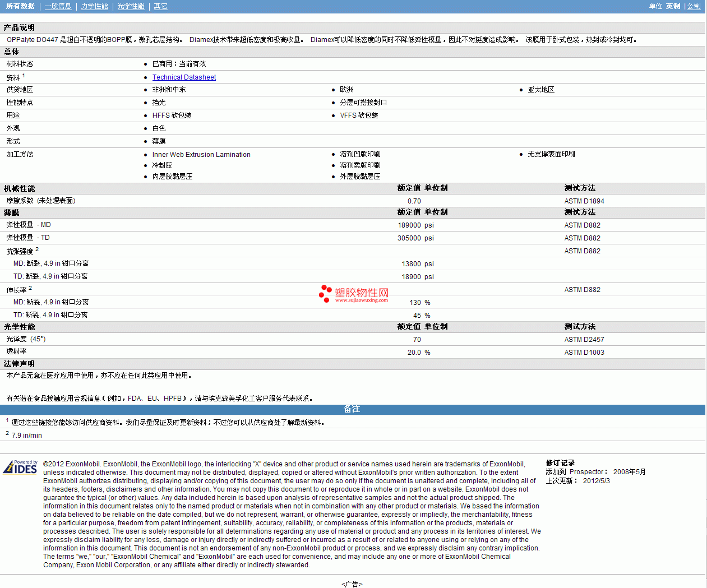
Task: Open the 其它 tab
Action: [x=161, y=6]
